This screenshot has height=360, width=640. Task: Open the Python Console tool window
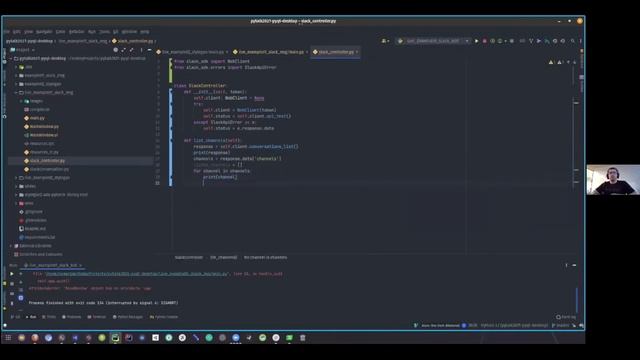point(164,317)
